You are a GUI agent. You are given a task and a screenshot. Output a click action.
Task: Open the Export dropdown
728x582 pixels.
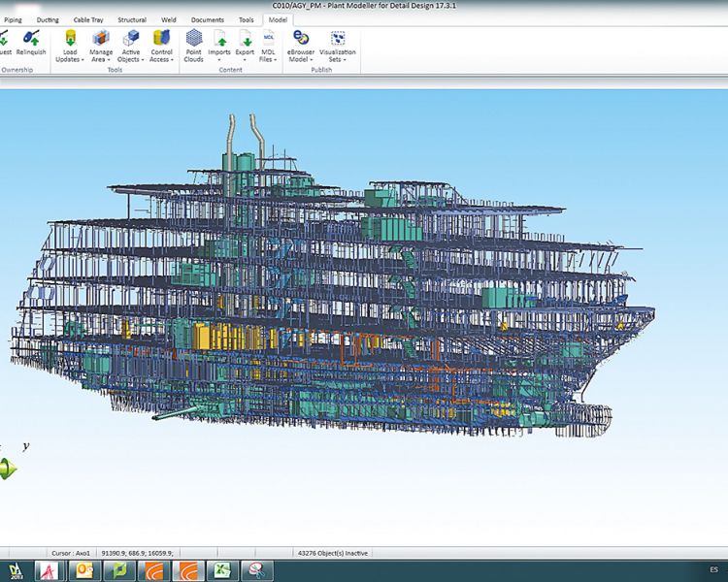(245, 47)
